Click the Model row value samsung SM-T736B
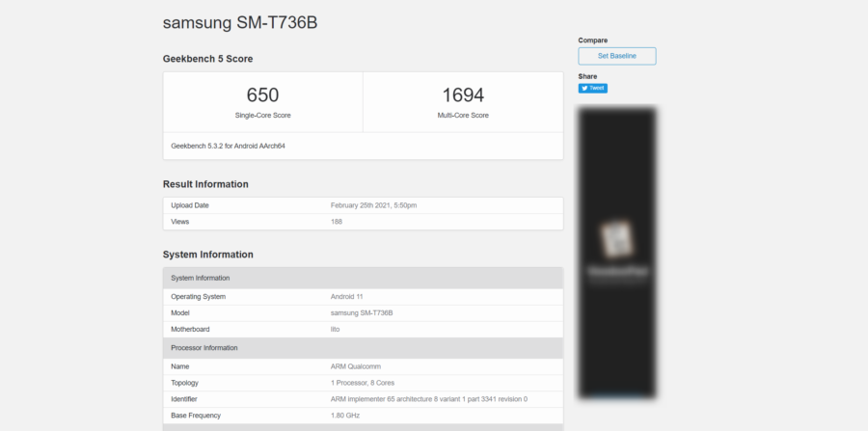Screen dimensions: 868x431 click(362, 312)
